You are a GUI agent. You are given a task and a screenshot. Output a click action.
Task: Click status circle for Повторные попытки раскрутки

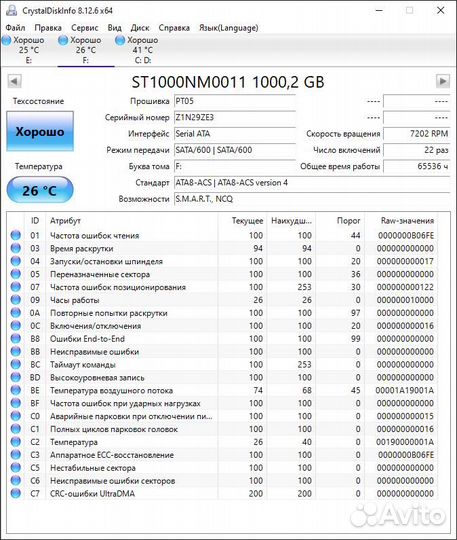(15, 313)
